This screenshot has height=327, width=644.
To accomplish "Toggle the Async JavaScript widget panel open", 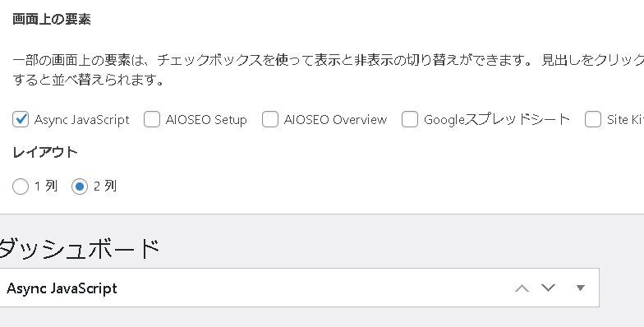I will point(580,288).
